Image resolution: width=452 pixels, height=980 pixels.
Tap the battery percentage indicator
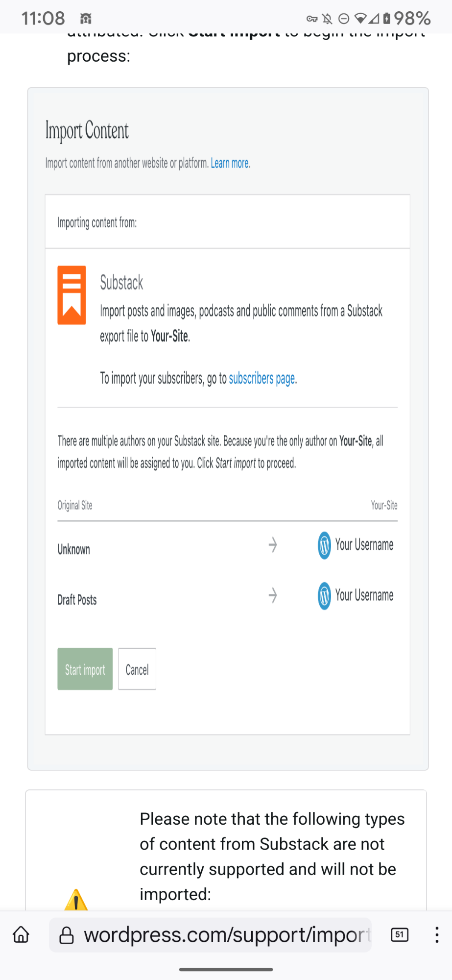(412, 19)
